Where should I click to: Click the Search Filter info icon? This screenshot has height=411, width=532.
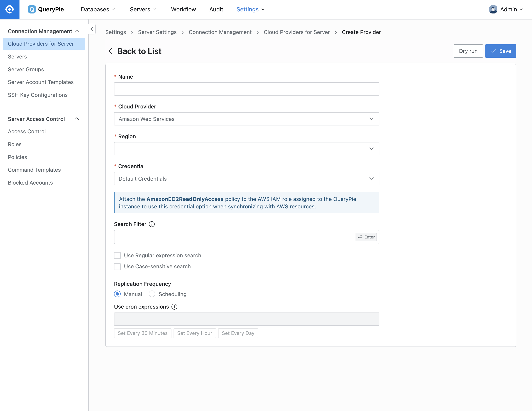pos(152,224)
